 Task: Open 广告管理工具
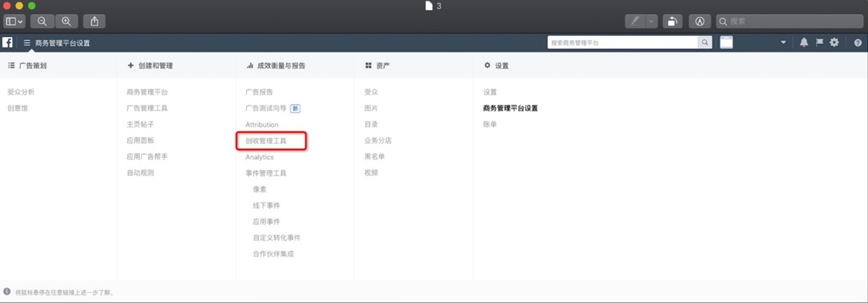click(147, 108)
